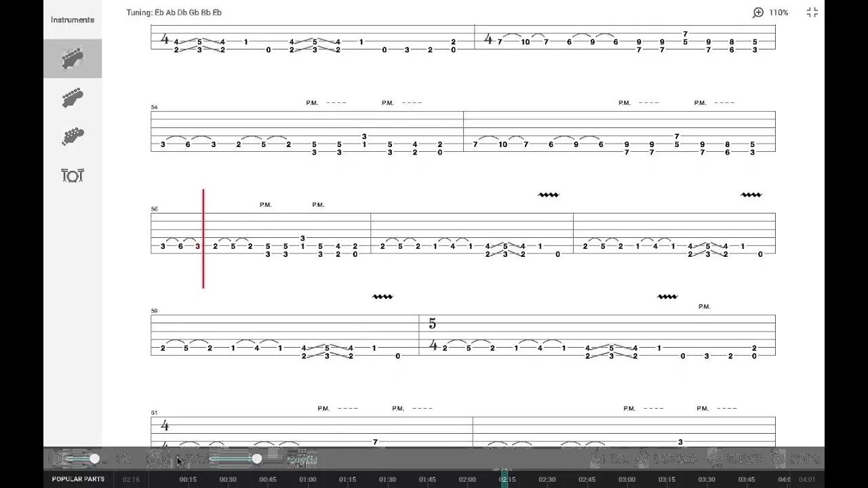The image size is (868, 488).
Task: Click the 110% zoom level value
Action: [778, 13]
